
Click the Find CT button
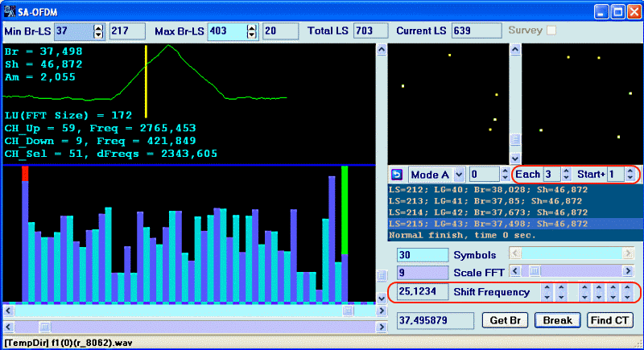click(x=610, y=320)
